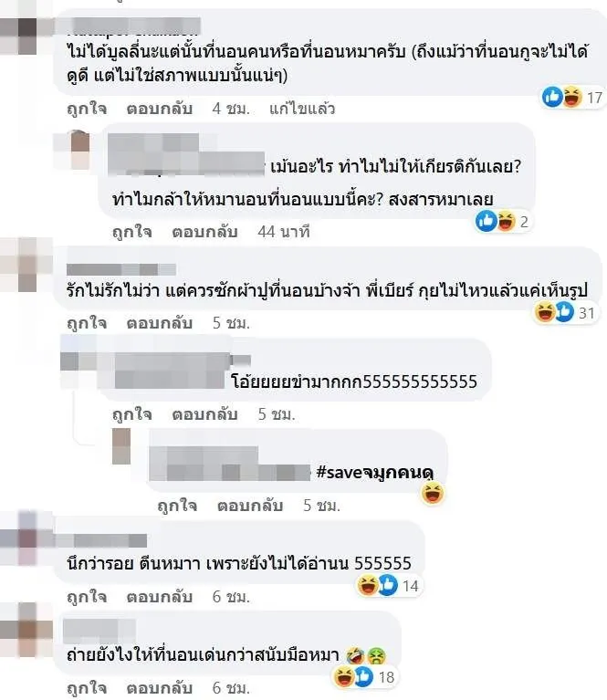This screenshot has width=607, height=700.
Task: Click the 6 ชม. timestamp of last comment
Action: (x=231, y=688)
